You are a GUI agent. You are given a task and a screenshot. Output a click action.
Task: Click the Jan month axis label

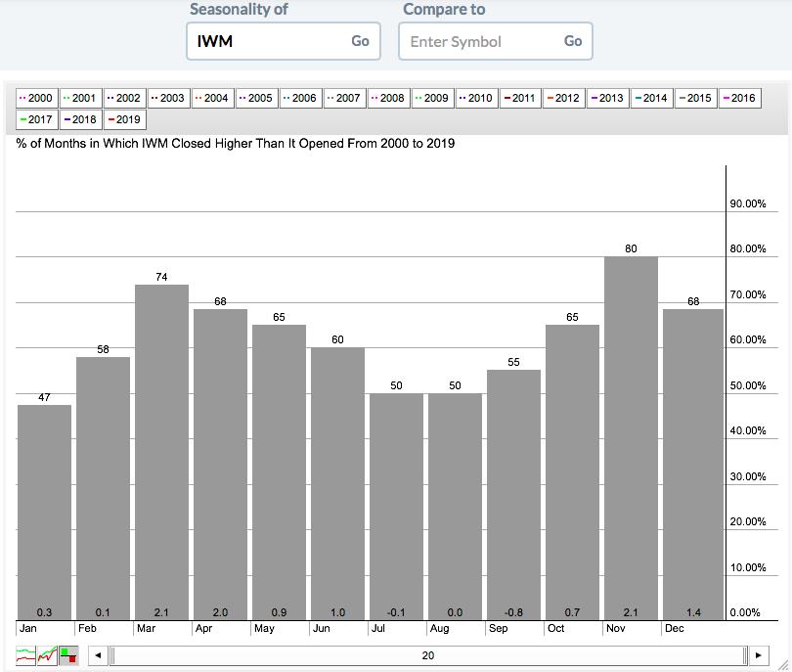tap(27, 628)
